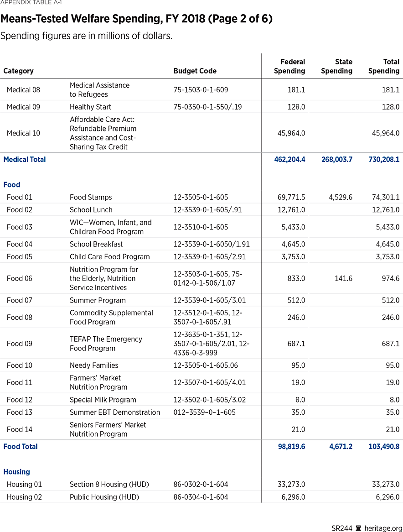Click the Category column header
Image resolution: width=403 pixels, height=532 pixels.
click(18, 71)
